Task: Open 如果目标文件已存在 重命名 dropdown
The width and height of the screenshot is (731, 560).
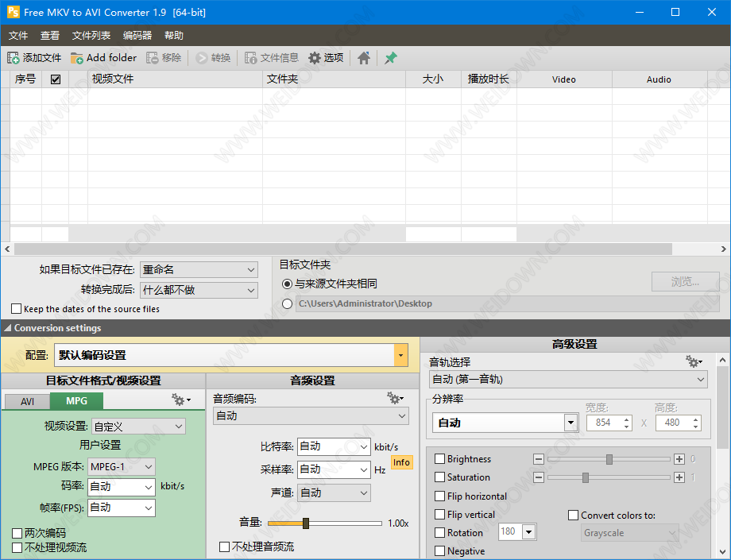Action: click(199, 270)
